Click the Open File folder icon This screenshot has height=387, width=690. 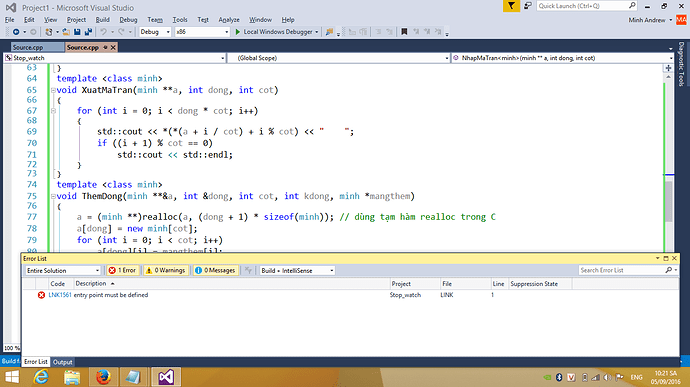coord(66,32)
